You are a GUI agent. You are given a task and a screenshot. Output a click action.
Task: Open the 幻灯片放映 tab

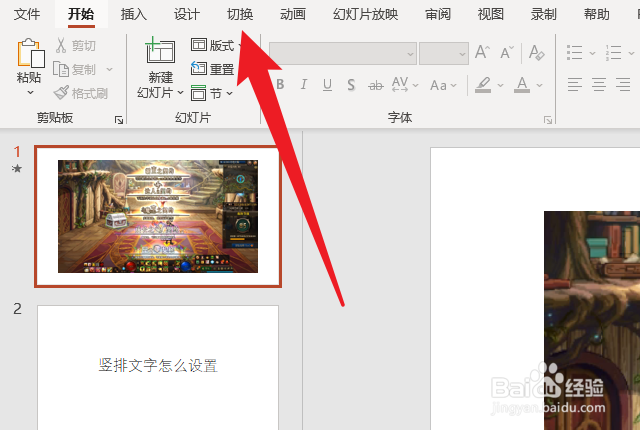pyautogui.click(x=365, y=15)
